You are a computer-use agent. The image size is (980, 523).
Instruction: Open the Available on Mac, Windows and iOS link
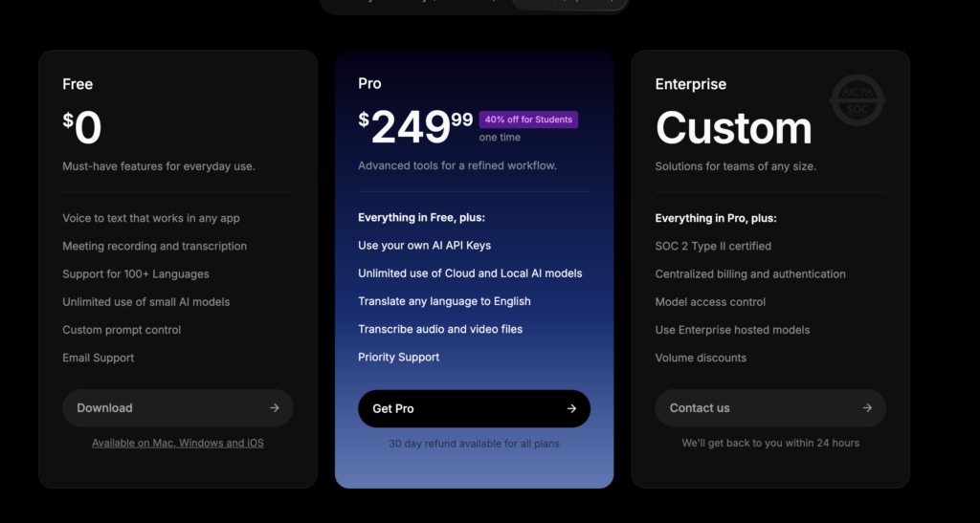pos(177,443)
